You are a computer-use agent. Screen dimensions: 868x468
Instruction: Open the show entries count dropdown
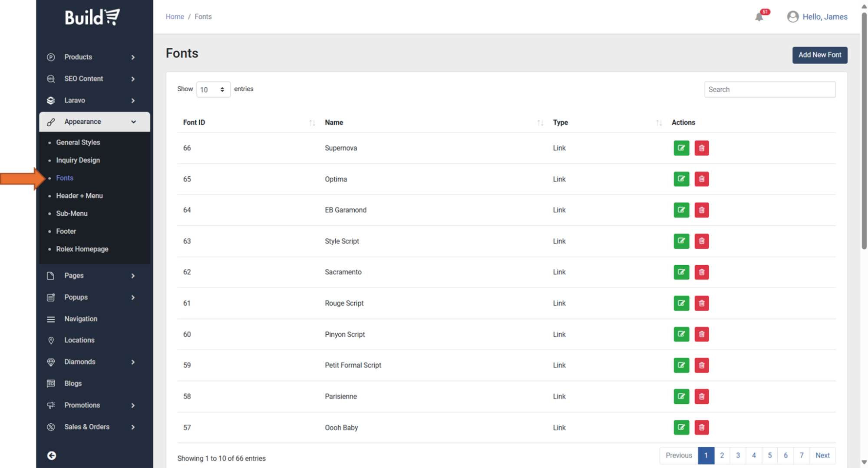[213, 89]
